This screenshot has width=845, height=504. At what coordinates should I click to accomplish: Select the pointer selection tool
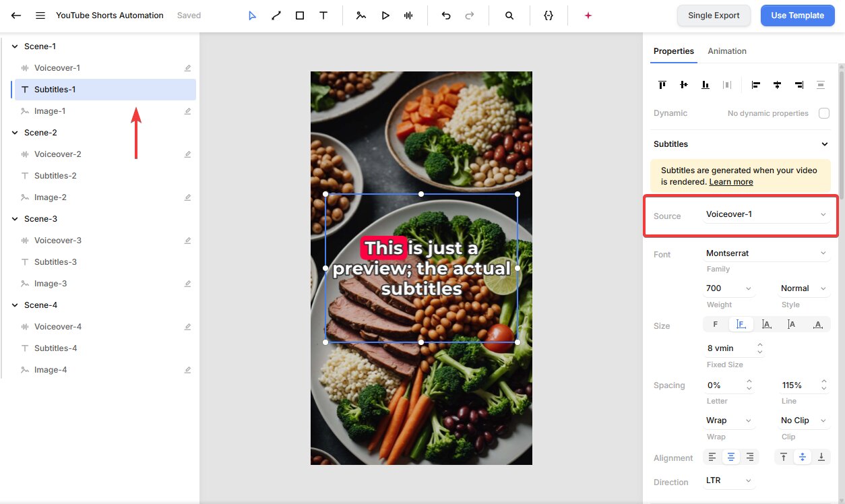pos(252,15)
